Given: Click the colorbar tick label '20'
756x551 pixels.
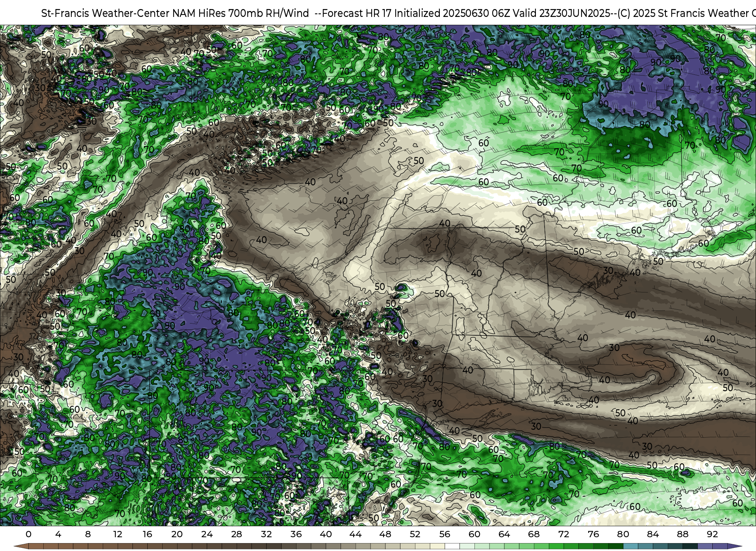Looking at the screenshot, I should 177,534.
